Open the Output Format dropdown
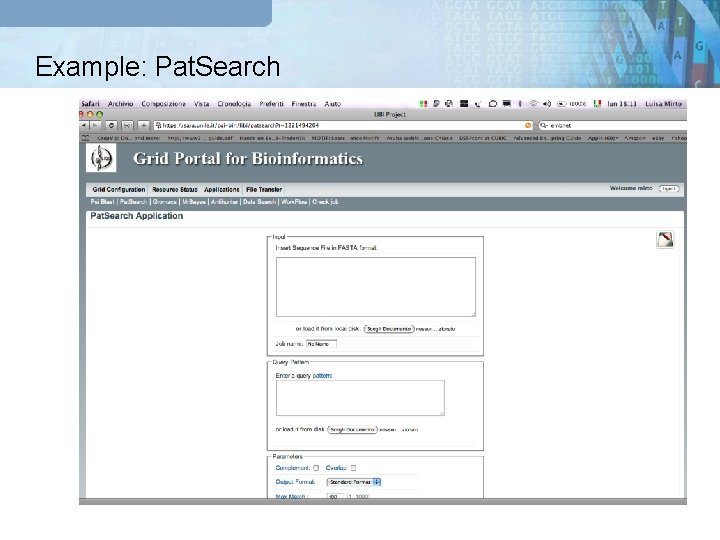 [354, 482]
